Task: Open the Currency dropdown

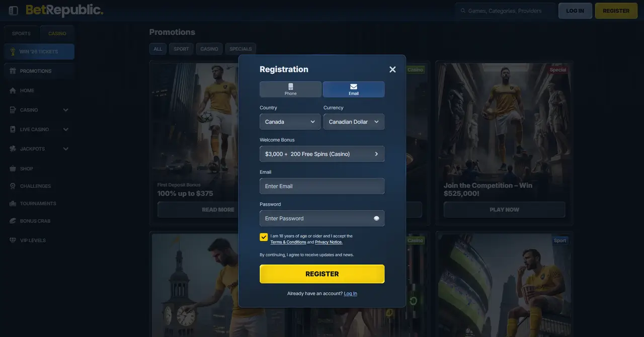Action: pyautogui.click(x=354, y=122)
